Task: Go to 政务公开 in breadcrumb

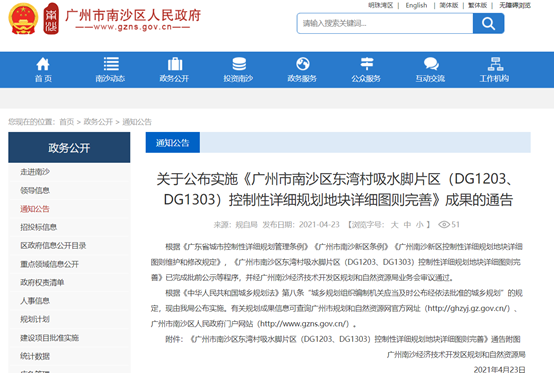Action: [x=98, y=122]
